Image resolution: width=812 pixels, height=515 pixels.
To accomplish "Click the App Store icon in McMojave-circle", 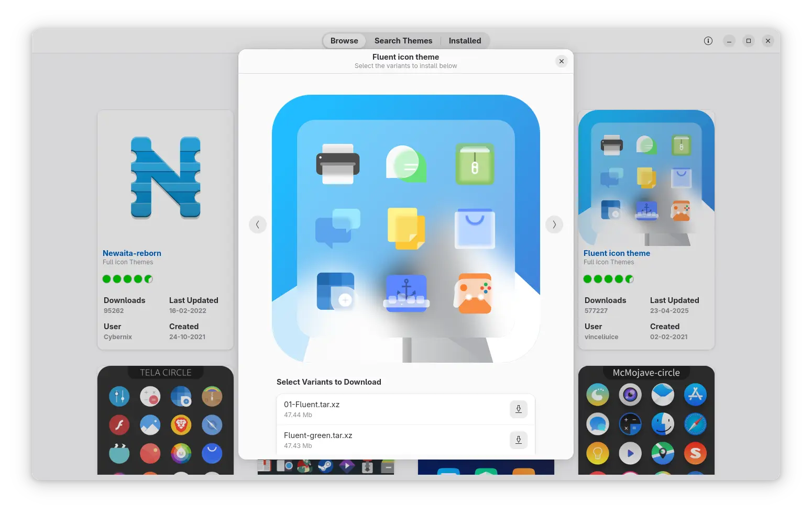I will (x=695, y=395).
